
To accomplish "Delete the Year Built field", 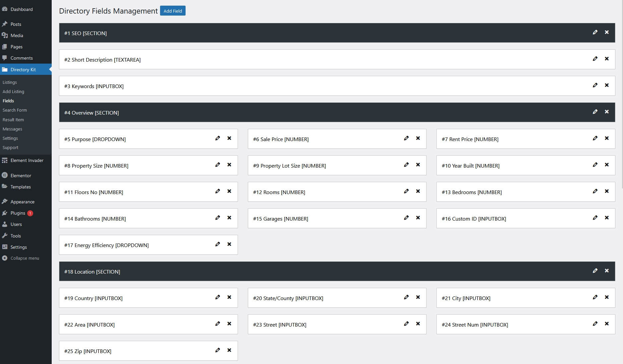I will coord(607,165).
